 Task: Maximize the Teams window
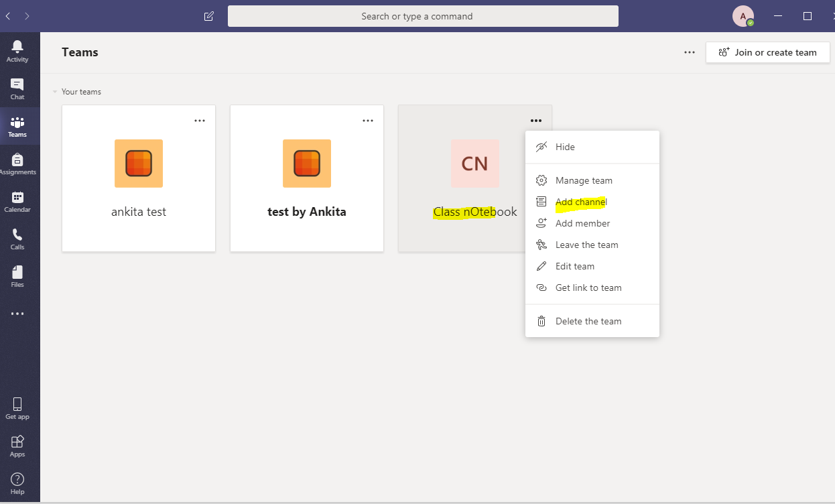pyautogui.click(x=808, y=16)
